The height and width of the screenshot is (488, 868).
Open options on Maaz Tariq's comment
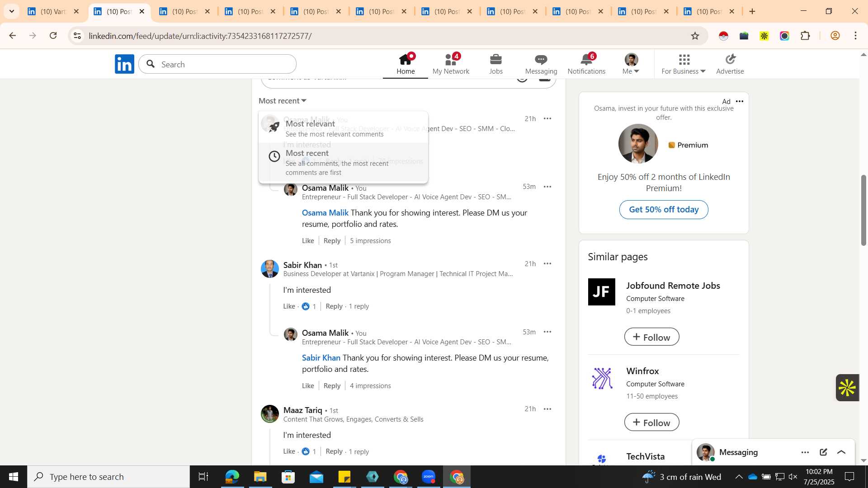click(547, 409)
